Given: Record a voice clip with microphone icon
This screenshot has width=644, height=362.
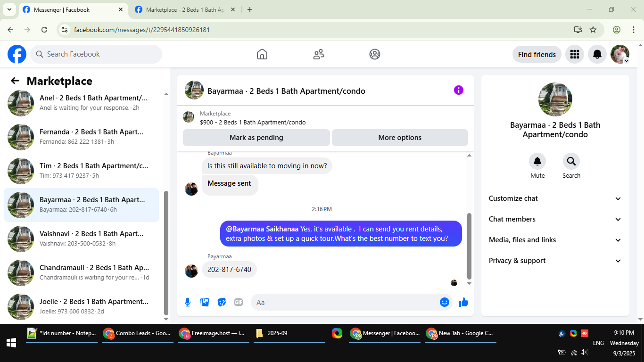Looking at the screenshot, I should pos(188,302).
